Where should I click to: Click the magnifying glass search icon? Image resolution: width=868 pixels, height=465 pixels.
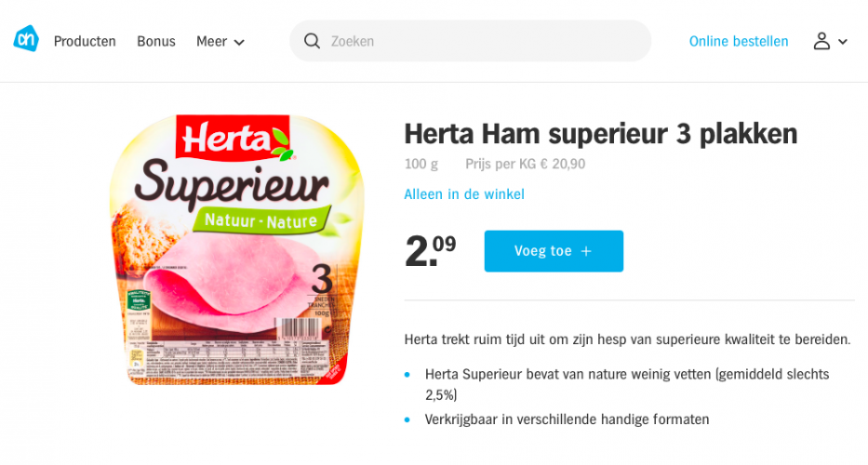coord(313,41)
